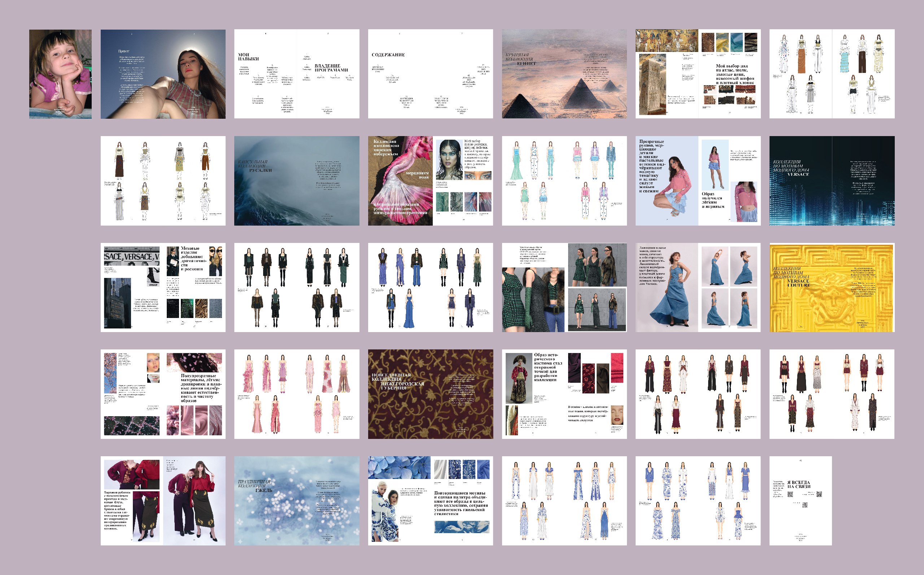Image resolution: width=924 pixels, height=575 pixels.
Task: Click the Egypt pyramids collection title spread
Action: (x=564, y=74)
